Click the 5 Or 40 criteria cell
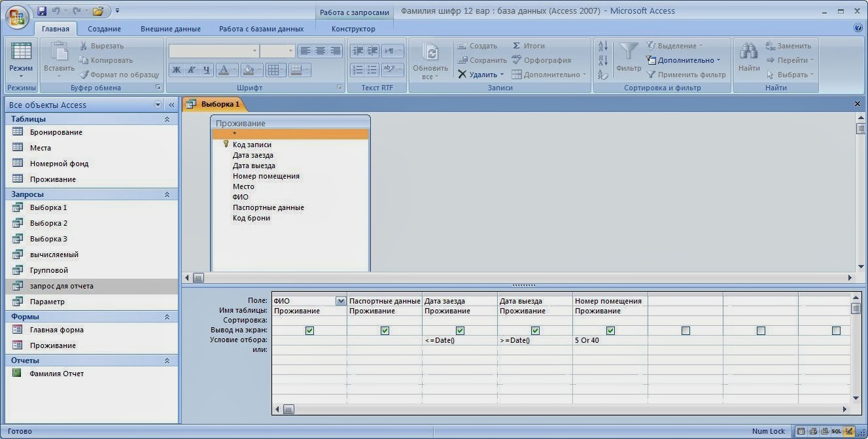This screenshot has height=439, width=868. (x=610, y=340)
